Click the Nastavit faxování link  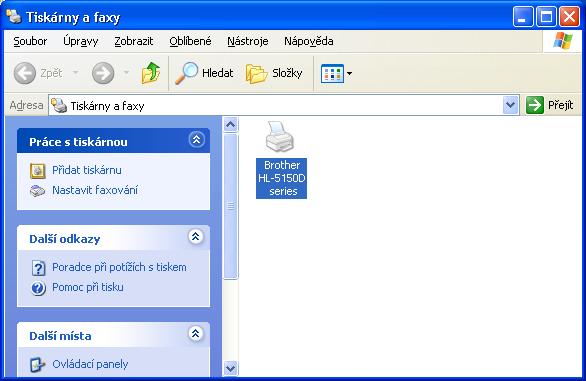(95, 190)
